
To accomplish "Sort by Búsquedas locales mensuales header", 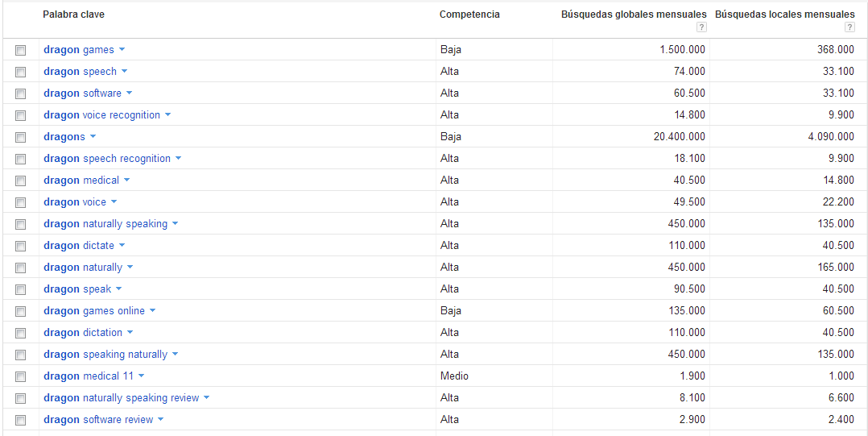I will (784, 15).
